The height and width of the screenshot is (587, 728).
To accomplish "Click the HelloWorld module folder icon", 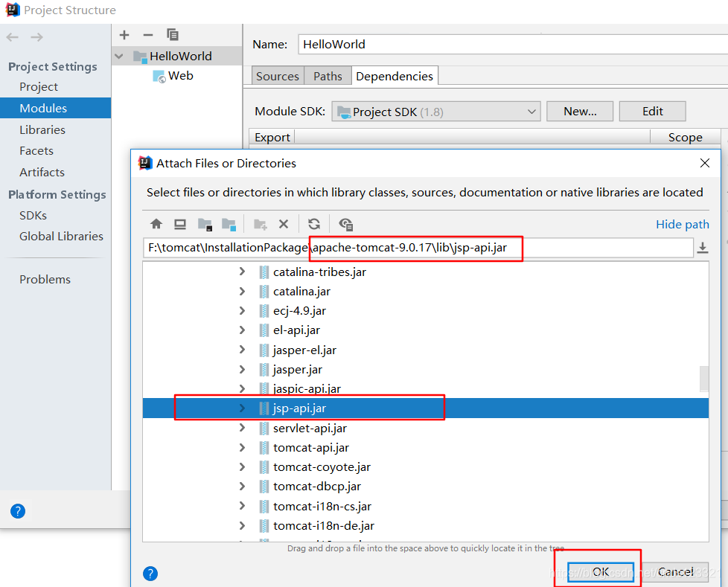I will coord(140,57).
